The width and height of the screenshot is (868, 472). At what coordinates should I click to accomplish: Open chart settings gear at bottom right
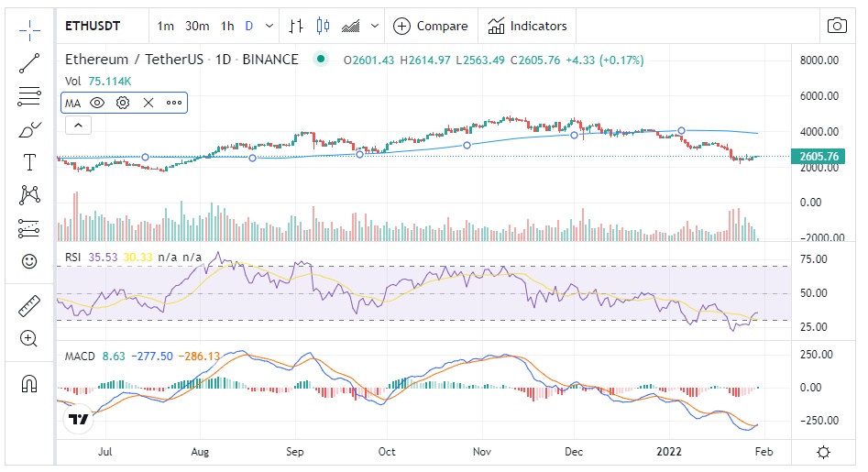coord(823,452)
